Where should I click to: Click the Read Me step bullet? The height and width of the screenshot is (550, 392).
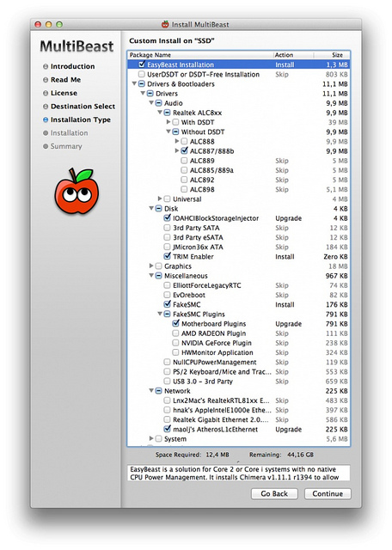tap(46, 80)
